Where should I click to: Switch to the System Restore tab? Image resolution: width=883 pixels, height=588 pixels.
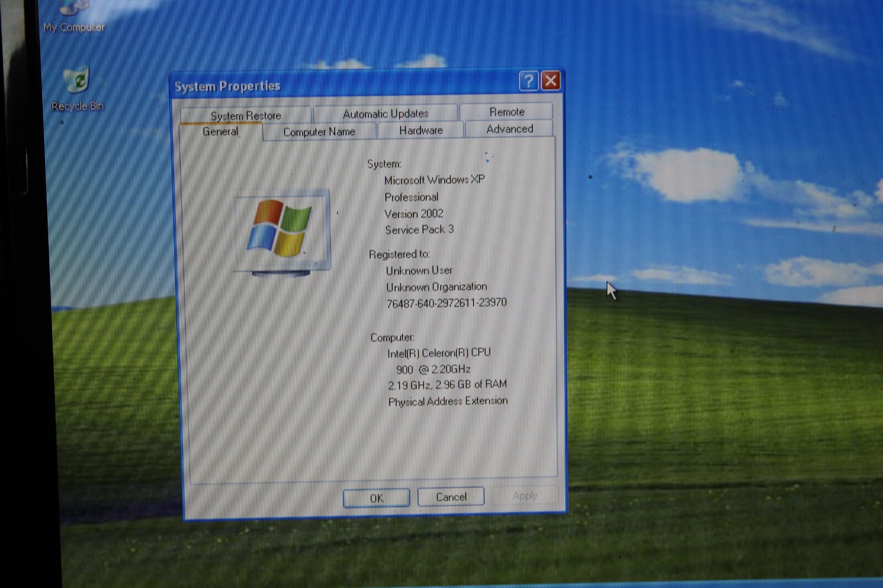coord(246,115)
